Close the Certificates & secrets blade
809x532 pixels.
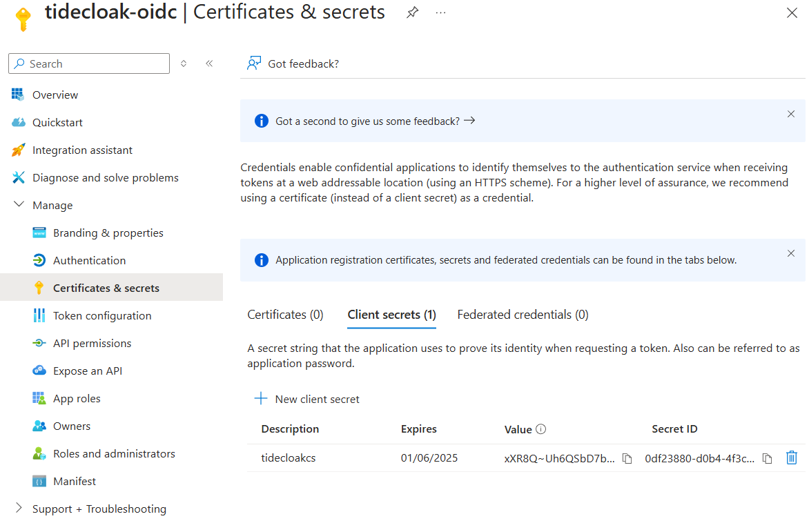pyautogui.click(x=792, y=13)
